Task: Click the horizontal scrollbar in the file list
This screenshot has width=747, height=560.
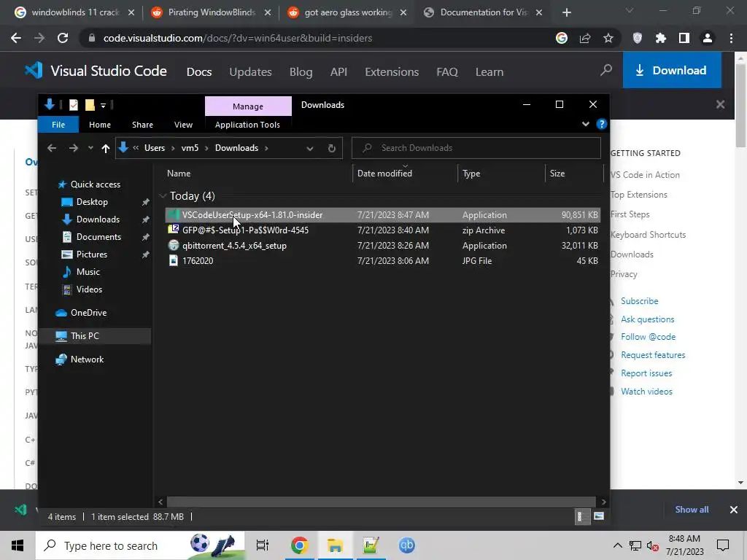Action: [x=381, y=502]
